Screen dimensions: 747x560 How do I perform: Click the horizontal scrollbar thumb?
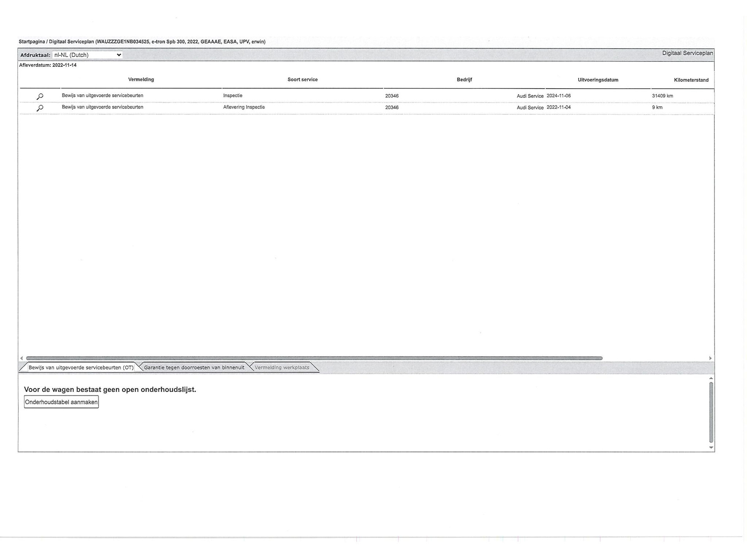pyautogui.click(x=314, y=358)
